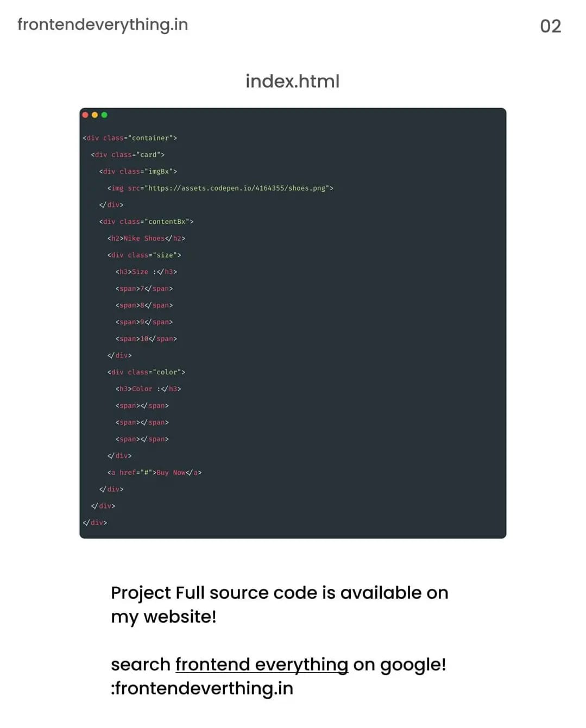Screen dimensions: 586x728
Task: Click the h2 Nike Shoes line
Action: point(146,239)
